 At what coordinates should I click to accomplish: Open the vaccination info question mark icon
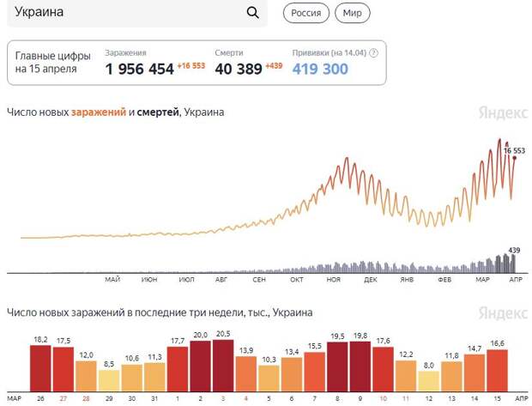(373, 53)
